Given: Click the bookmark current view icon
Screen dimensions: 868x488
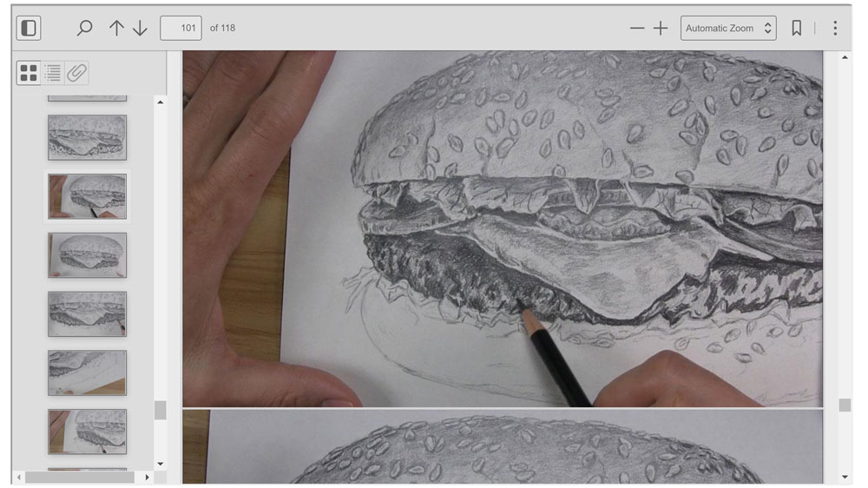Looking at the screenshot, I should pos(797,28).
